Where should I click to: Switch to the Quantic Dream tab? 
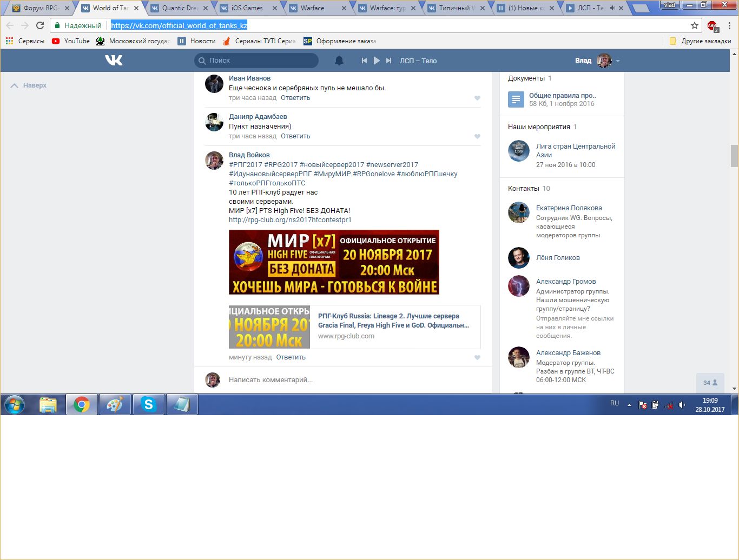click(180, 8)
